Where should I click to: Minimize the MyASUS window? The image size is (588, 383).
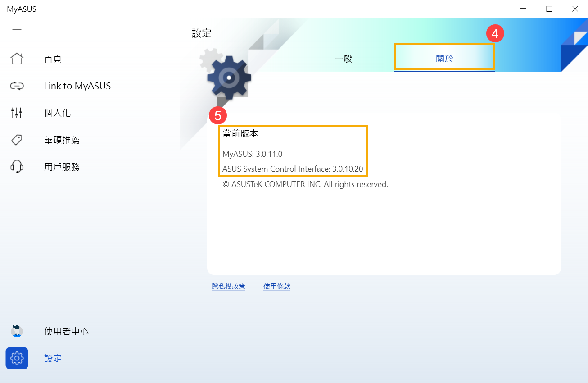pos(523,9)
